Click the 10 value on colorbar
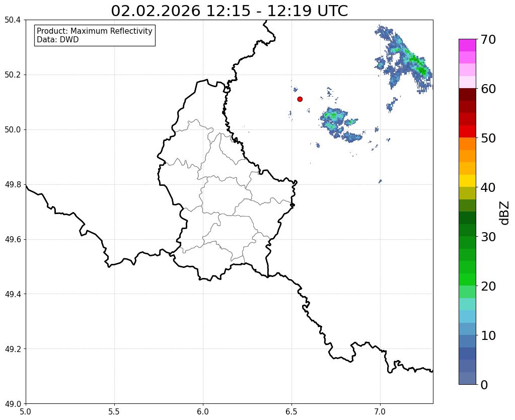 pos(488,335)
